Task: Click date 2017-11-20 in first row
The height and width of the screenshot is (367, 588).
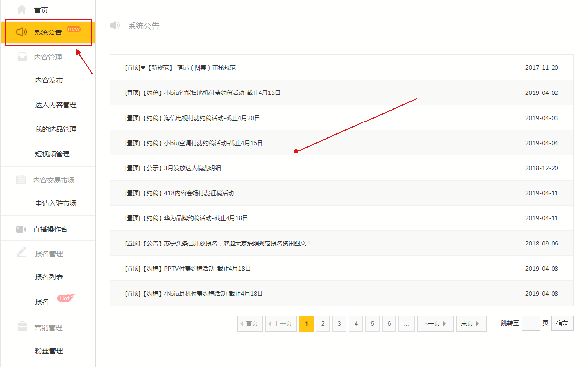Action: pos(542,68)
